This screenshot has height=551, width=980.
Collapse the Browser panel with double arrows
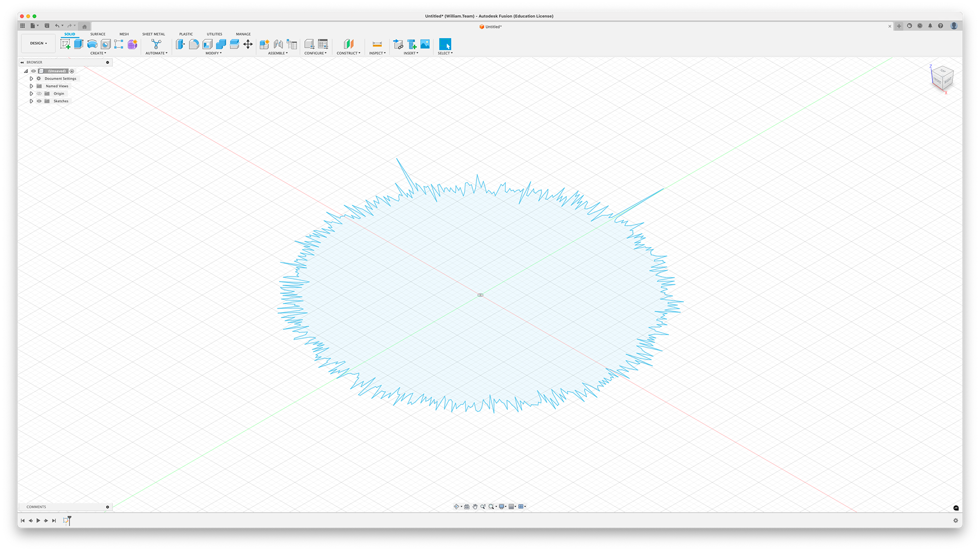[22, 62]
